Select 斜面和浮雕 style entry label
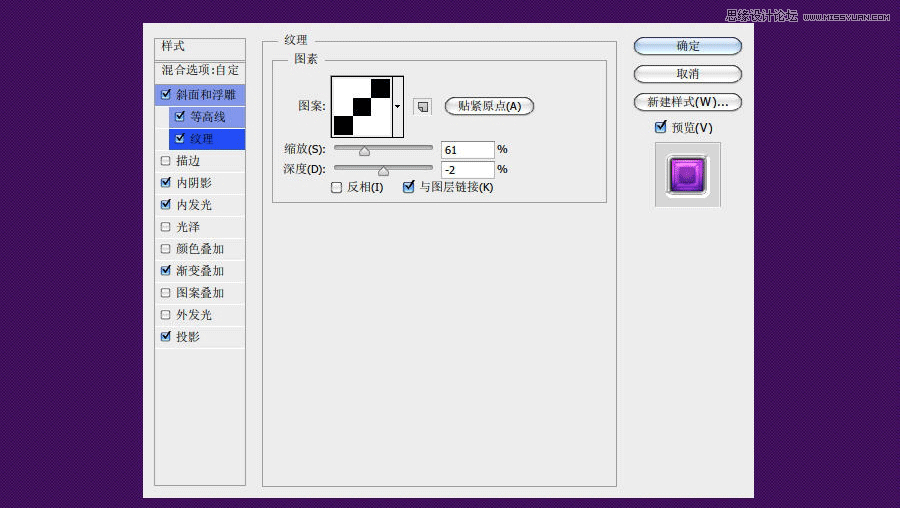Image resolution: width=900 pixels, height=508 pixels. pyautogui.click(x=206, y=95)
